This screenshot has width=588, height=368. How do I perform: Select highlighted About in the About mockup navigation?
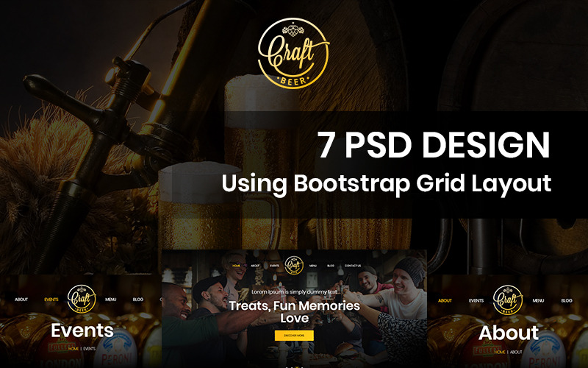pyautogui.click(x=445, y=300)
